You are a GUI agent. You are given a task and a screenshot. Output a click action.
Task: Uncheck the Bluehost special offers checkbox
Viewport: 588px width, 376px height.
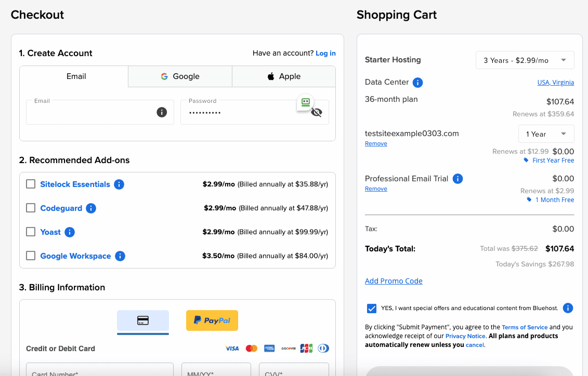coord(371,308)
